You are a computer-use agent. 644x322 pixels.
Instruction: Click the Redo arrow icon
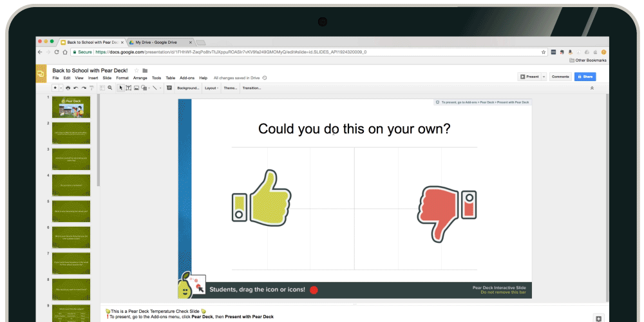pyautogui.click(x=84, y=88)
